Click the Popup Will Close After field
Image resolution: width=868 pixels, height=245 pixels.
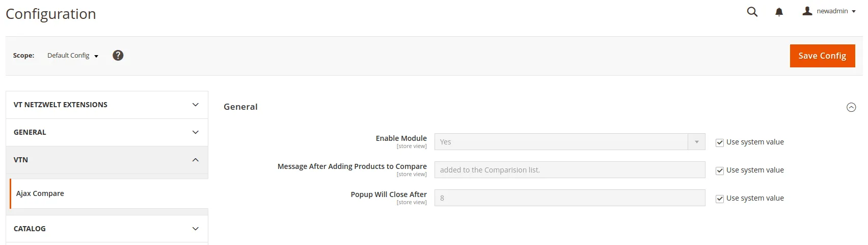tap(569, 198)
